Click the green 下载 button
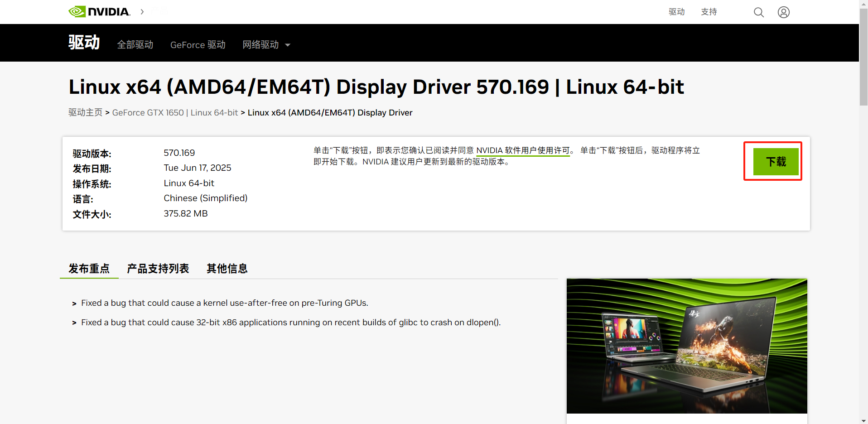 [776, 162]
